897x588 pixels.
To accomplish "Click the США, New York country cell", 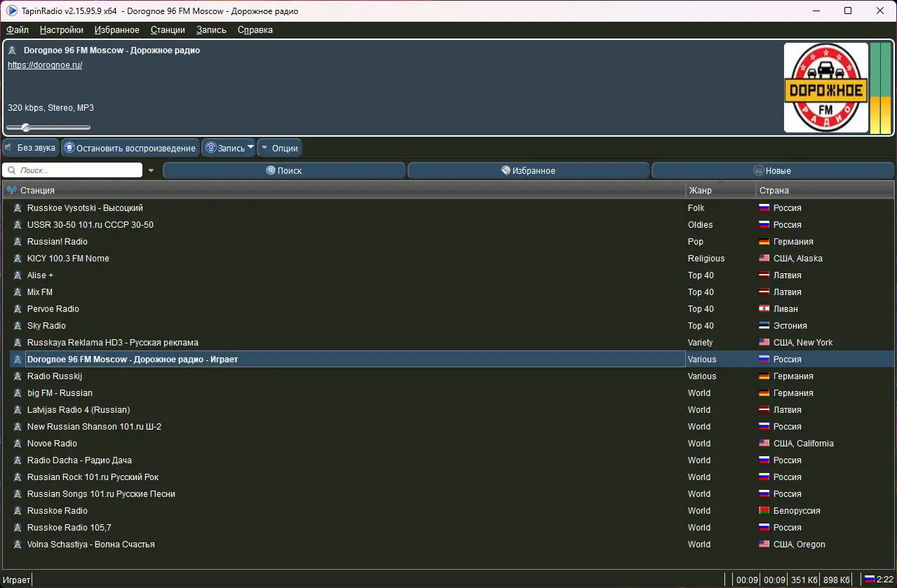I will [803, 343].
